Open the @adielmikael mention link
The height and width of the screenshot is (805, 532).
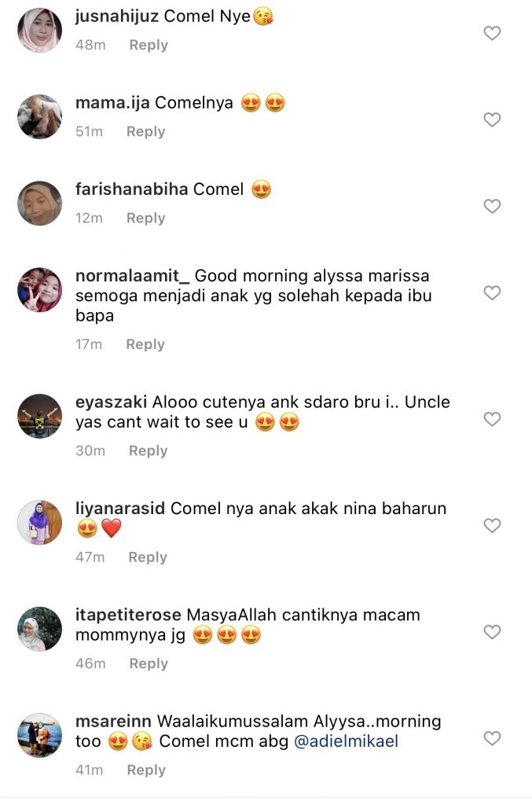(346, 741)
